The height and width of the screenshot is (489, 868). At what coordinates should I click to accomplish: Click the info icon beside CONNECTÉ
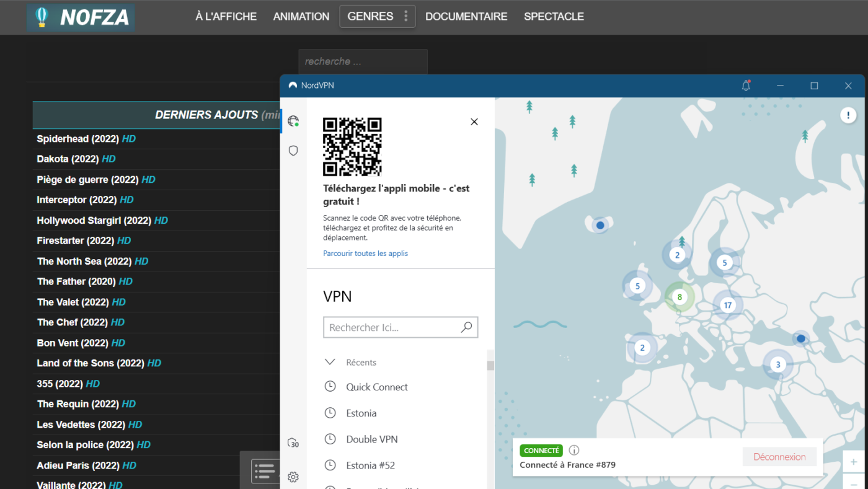[x=574, y=451]
